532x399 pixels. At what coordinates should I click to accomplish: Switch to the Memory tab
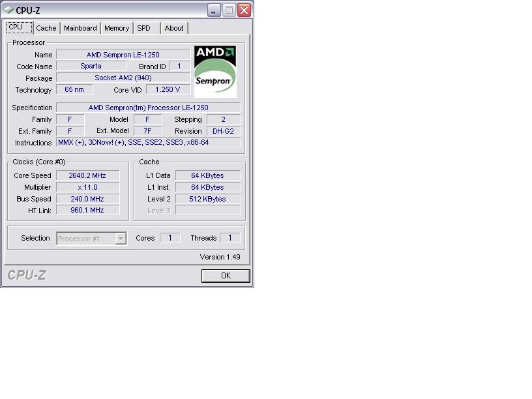click(x=117, y=28)
